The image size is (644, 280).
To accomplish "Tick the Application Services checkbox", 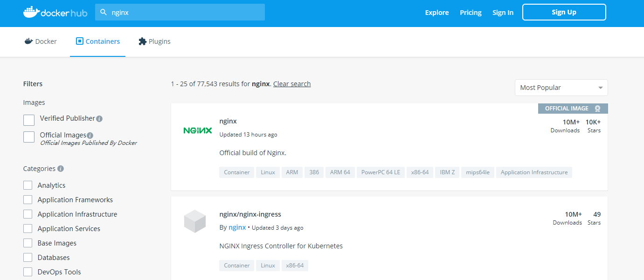I will (x=28, y=229).
